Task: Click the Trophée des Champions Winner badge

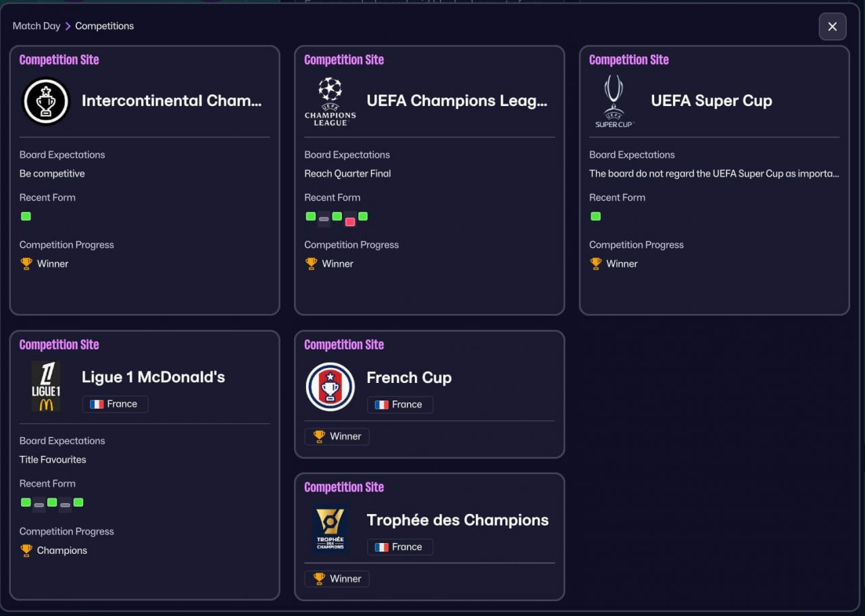Action: click(x=337, y=579)
